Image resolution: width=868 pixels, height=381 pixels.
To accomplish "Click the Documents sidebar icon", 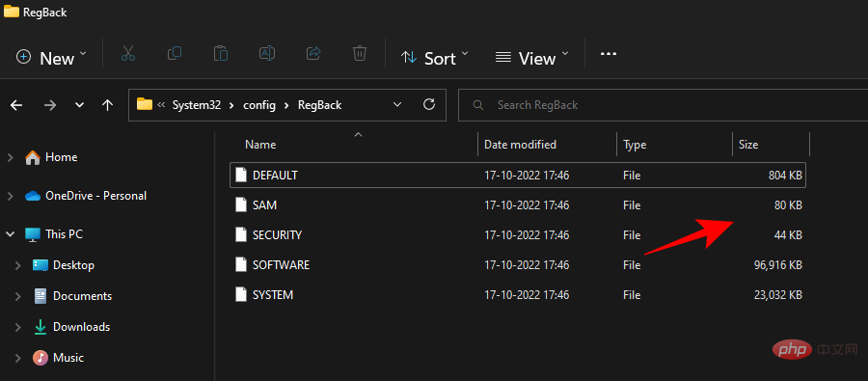I will [41, 296].
